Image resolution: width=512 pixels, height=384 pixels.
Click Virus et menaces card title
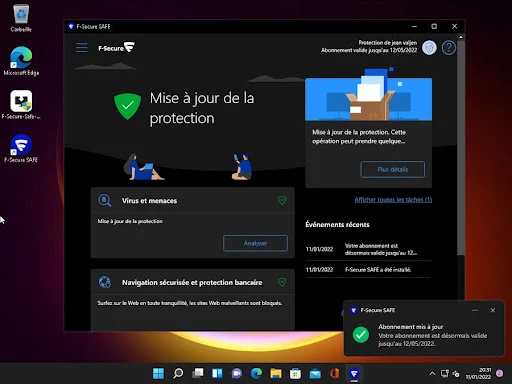149,201
